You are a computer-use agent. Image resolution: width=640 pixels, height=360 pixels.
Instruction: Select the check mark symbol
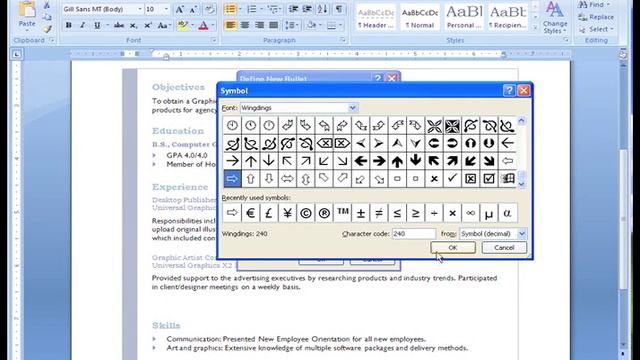tap(452, 178)
